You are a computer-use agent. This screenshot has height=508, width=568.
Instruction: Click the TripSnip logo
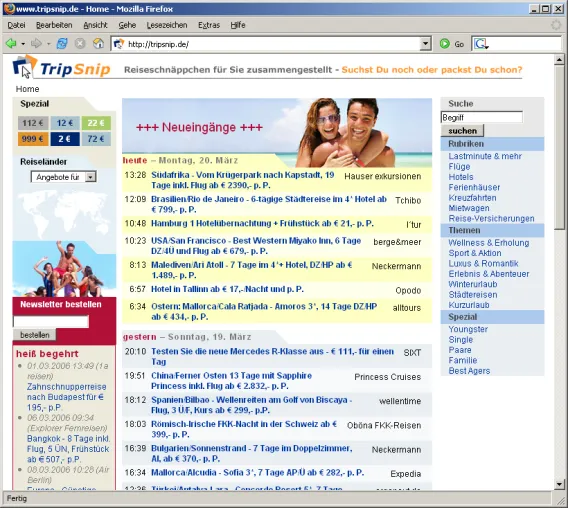point(62,67)
